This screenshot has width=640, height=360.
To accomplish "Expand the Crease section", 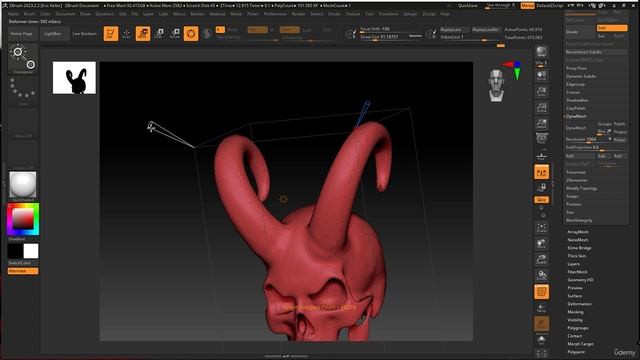I will coord(573,92).
